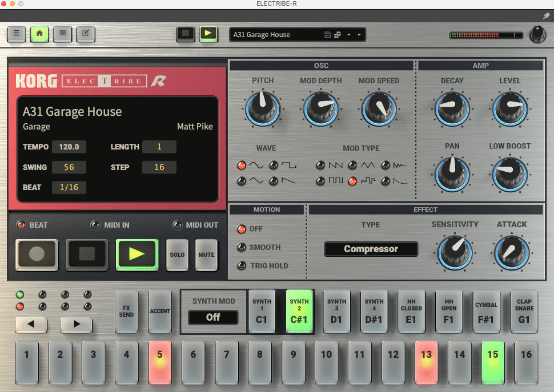Activate step 13 on the sequencer
Screen dimensions: 554x392
[426, 362]
